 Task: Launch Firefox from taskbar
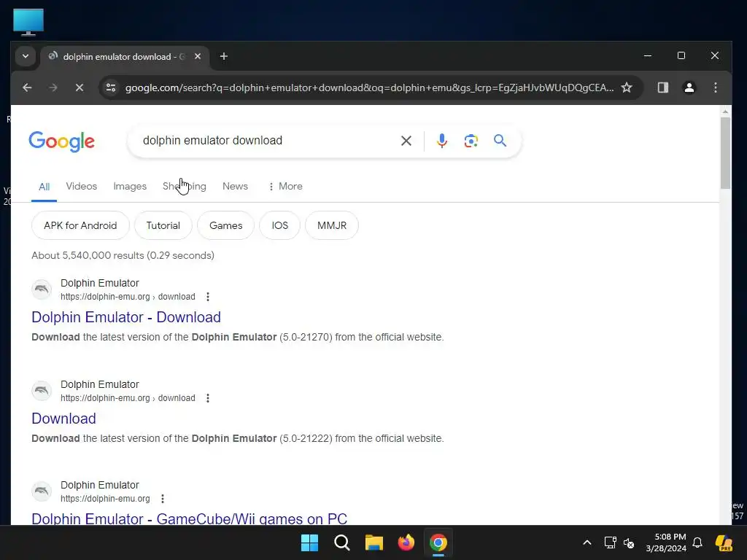click(406, 542)
